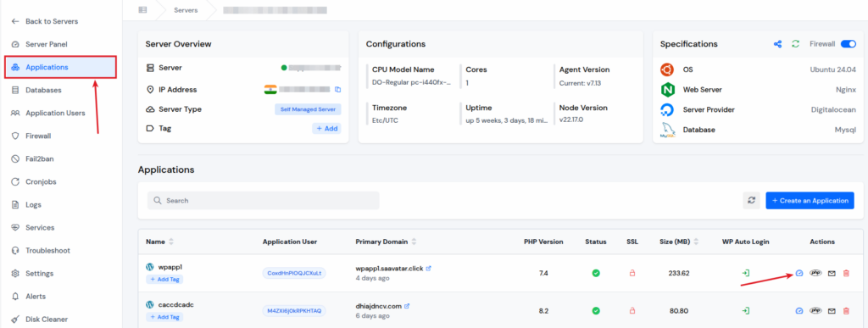This screenshot has height=328, width=868.
Task: Click the caccdcadc SSL lock icon
Action: pos(632,311)
